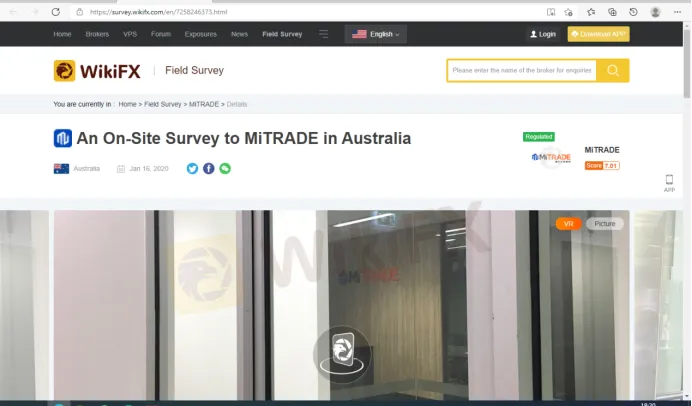Click the VR eagle marker in the panorama
Viewport: 692px width, 406px height.
pyautogui.click(x=342, y=354)
